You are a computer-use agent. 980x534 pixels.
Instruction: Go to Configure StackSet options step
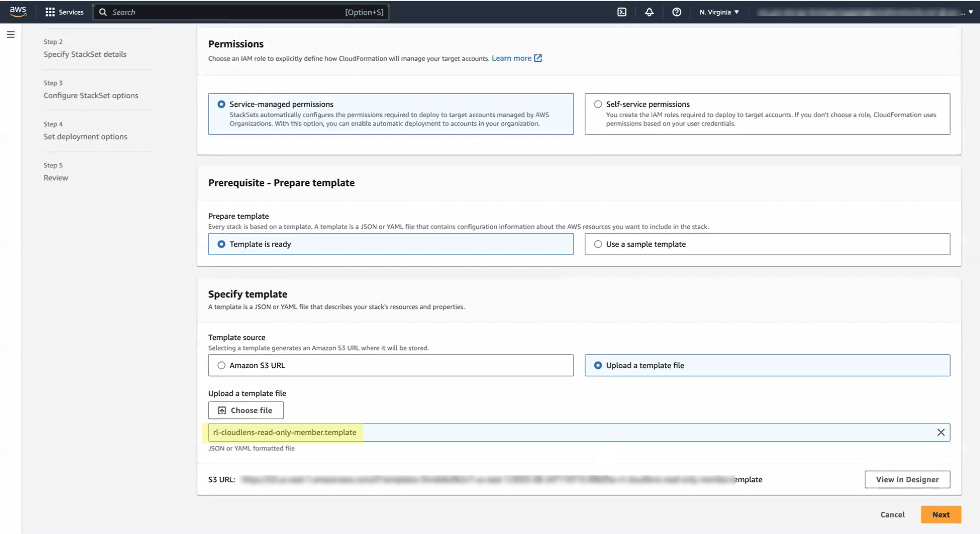click(x=90, y=95)
